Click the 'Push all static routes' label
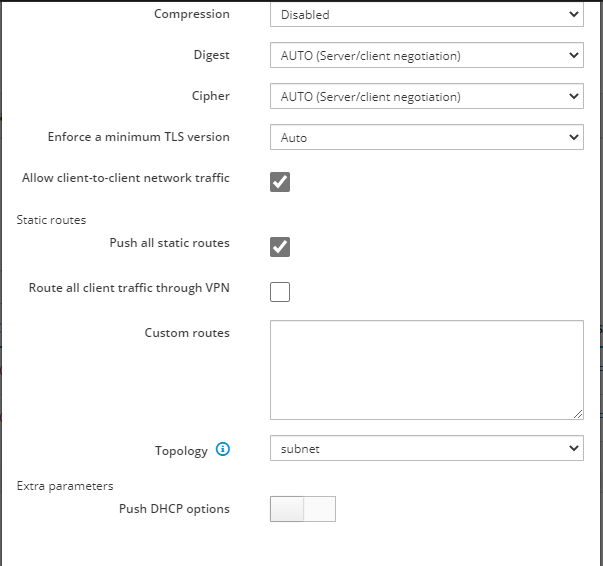 click(x=170, y=243)
